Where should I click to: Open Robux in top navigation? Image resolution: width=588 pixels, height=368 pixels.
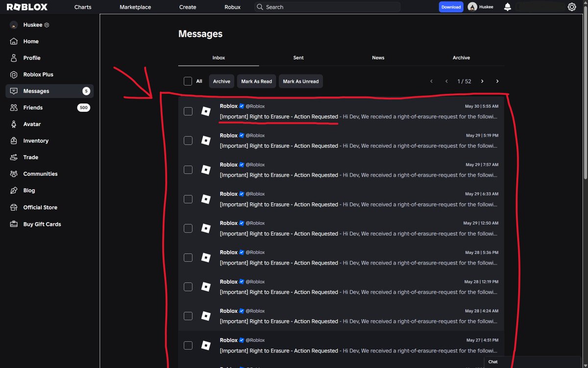coord(232,7)
